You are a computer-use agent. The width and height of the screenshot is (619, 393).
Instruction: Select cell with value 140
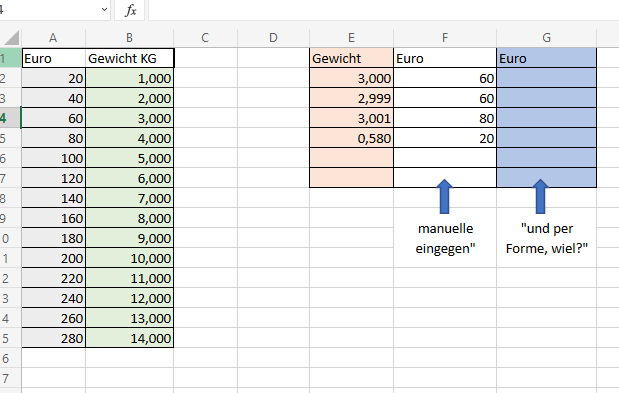click(x=54, y=198)
